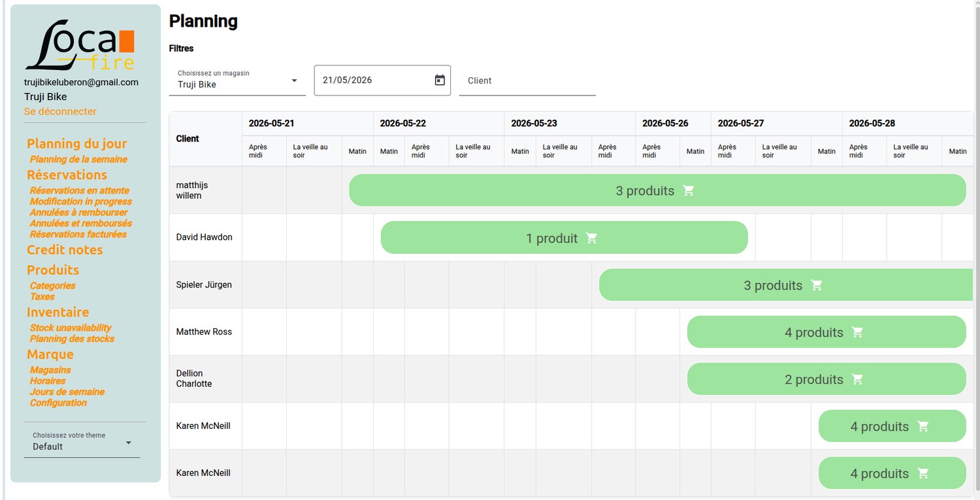View Annulées et remboursés
Image resolution: width=980 pixels, height=500 pixels.
click(81, 224)
